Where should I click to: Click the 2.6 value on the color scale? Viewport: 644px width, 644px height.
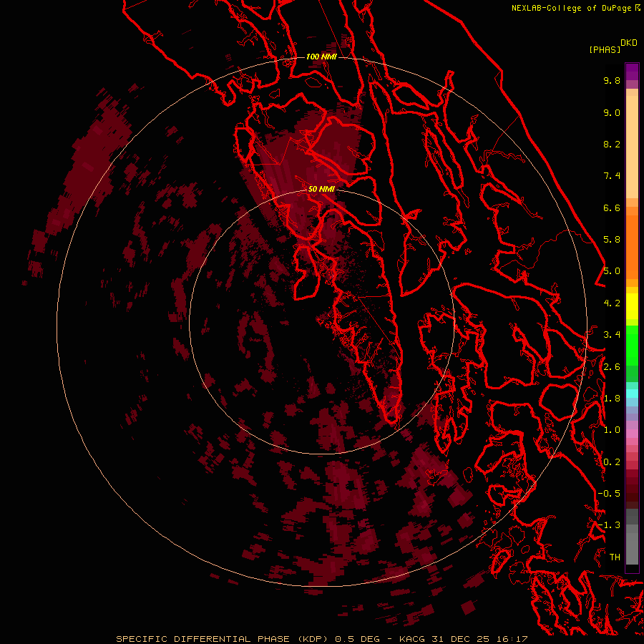tap(612, 367)
